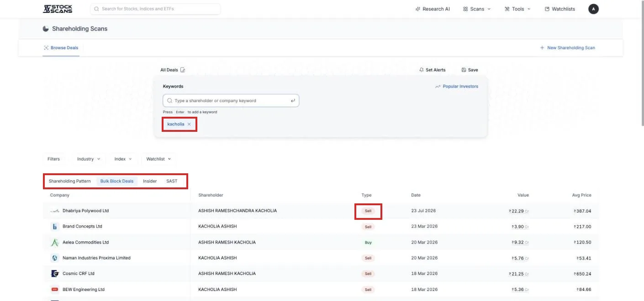Open Aelea Commodities Ltd company name
644x301 pixels.
pos(85,242)
